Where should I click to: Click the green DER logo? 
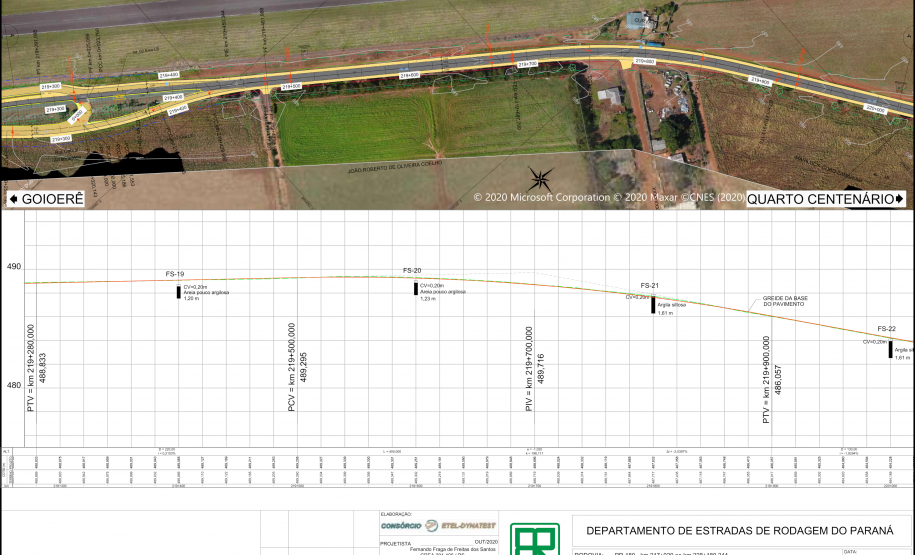tap(535, 539)
